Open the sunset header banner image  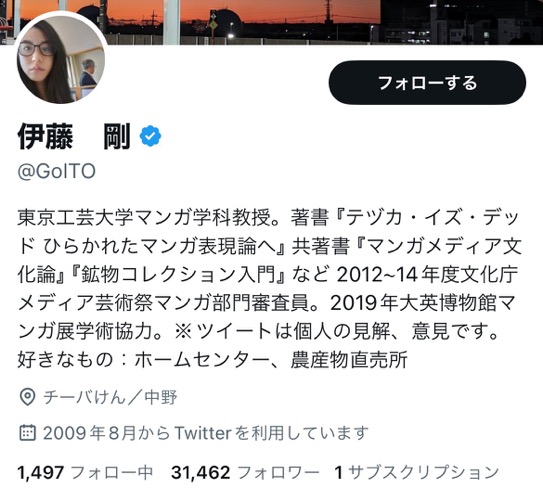[272, 22]
